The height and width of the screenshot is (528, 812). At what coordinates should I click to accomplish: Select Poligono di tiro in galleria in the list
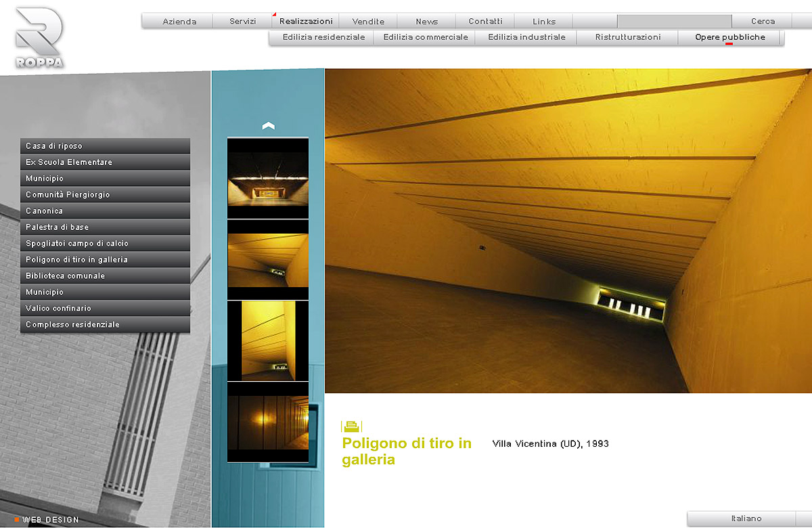tap(105, 260)
